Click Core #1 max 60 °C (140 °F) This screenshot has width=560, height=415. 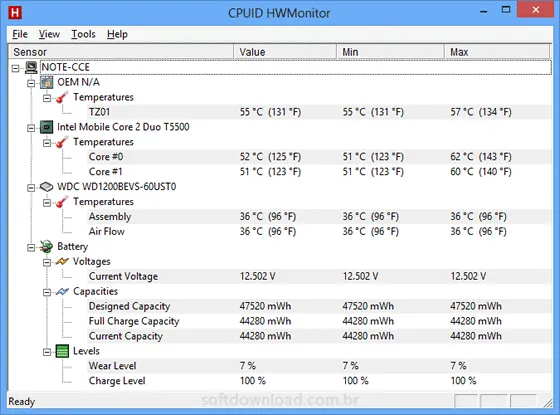pyautogui.click(x=481, y=172)
